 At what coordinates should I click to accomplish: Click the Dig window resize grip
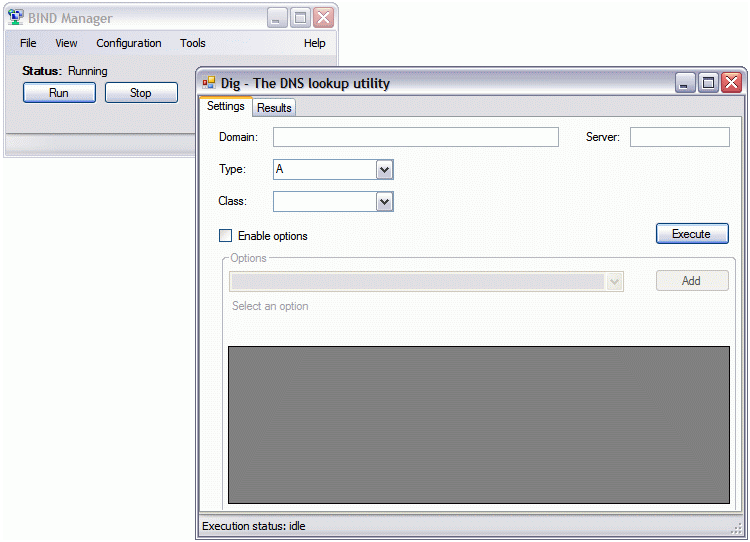[737, 529]
